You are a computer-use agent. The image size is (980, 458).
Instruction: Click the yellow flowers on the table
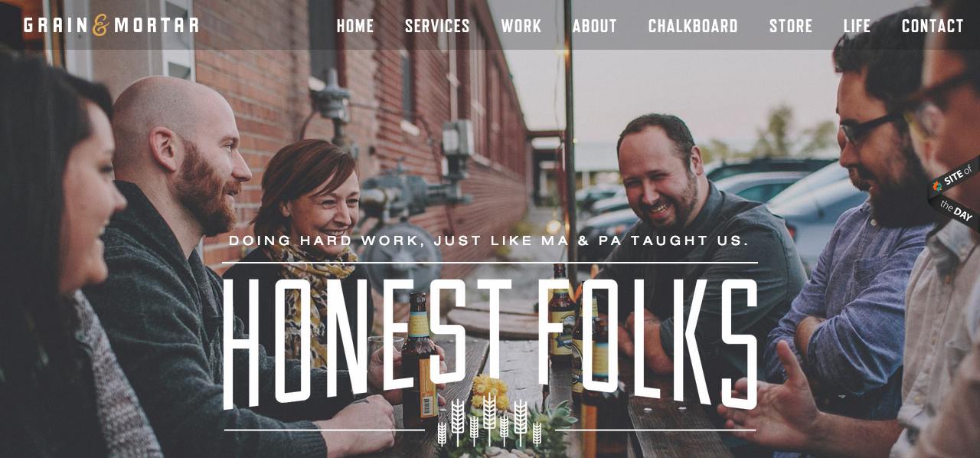pyautogui.click(x=490, y=392)
